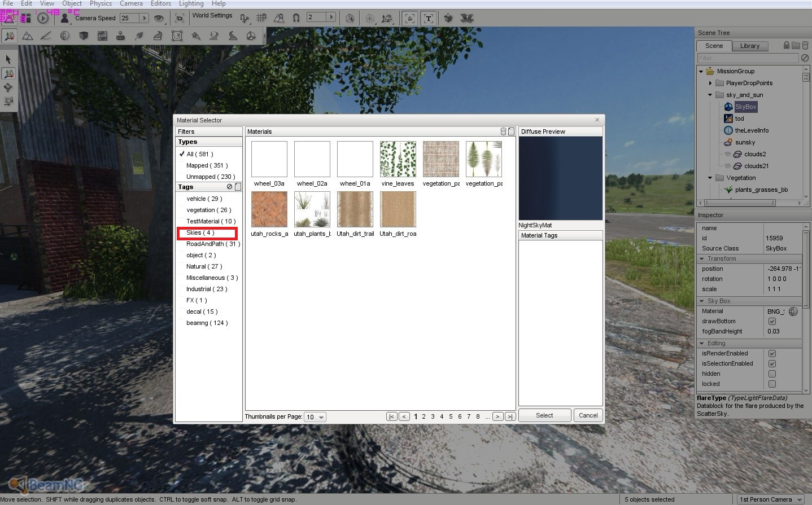Clear the Scene Tree filter
Screen dimensions: 812x505
pos(805,58)
